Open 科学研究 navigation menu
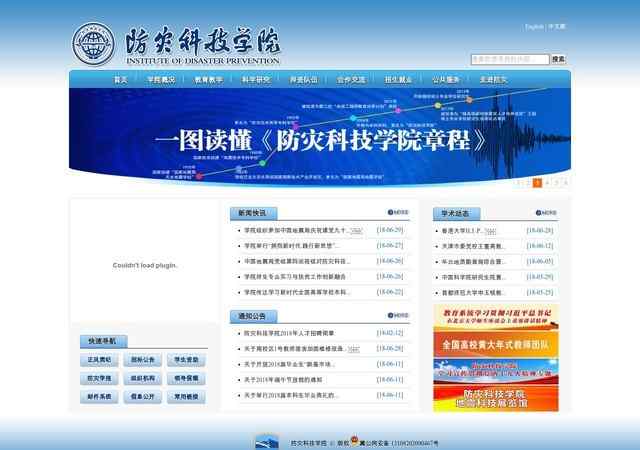Viewport: 640px width, 450px height. pos(256,80)
